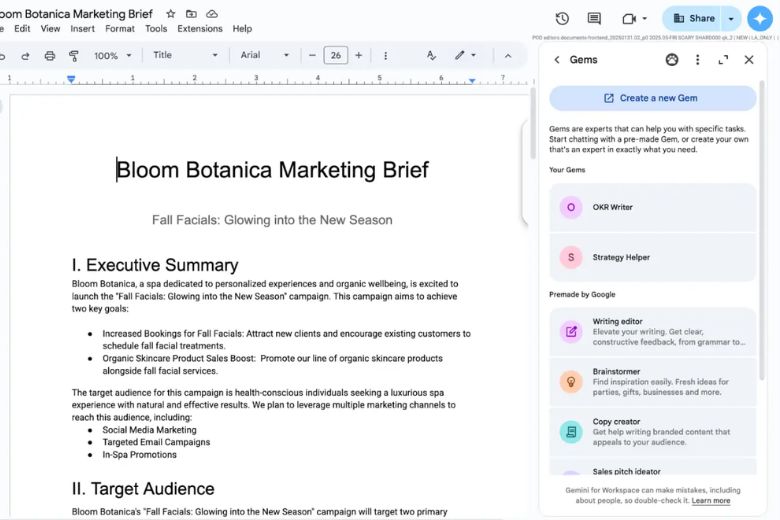Image resolution: width=780 pixels, height=520 pixels.
Task: Open Gemini sparkle button
Action: 760,18
